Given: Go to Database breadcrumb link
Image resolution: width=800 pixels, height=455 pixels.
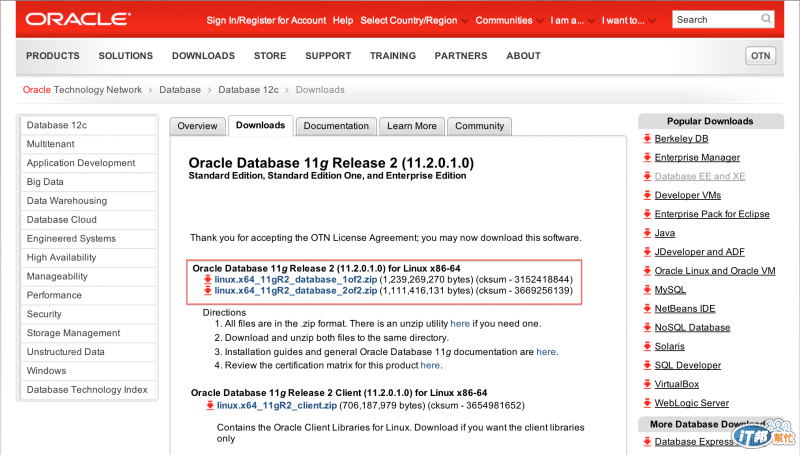Looking at the screenshot, I should (x=180, y=90).
